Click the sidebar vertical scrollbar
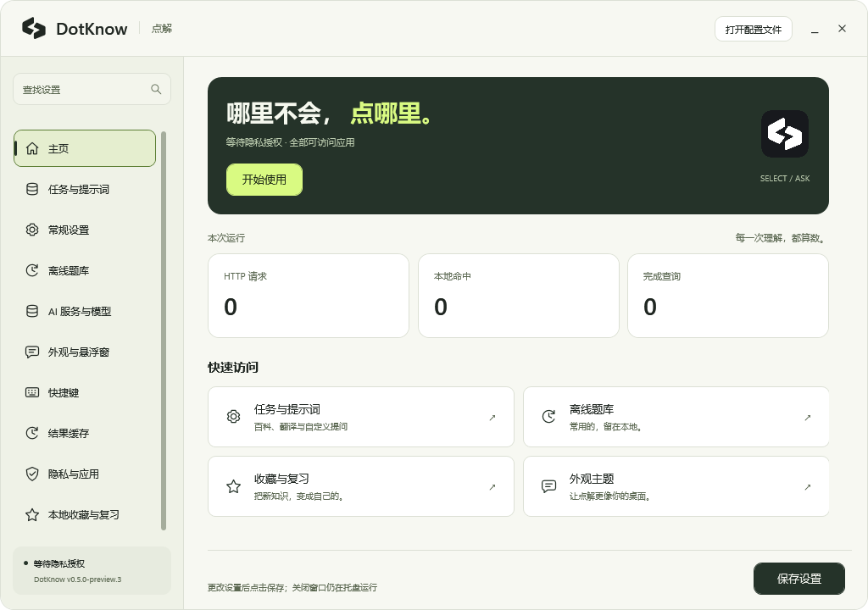Image resolution: width=868 pixels, height=610 pixels. point(164,331)
